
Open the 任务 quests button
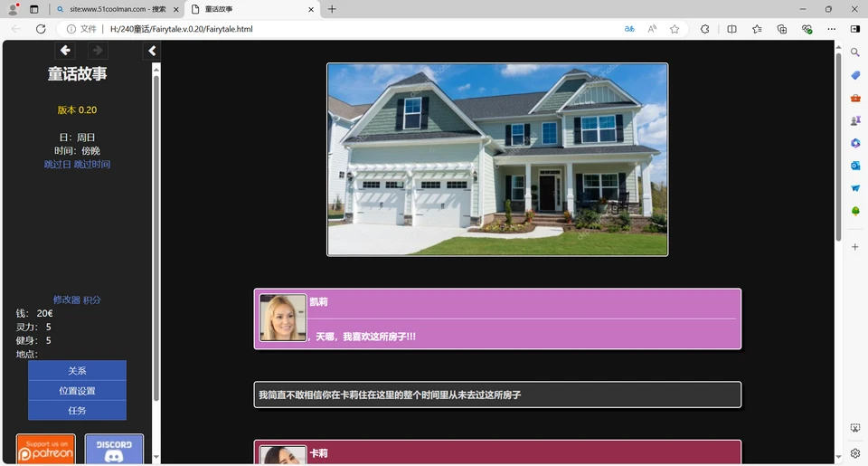[x=77, y=411]
